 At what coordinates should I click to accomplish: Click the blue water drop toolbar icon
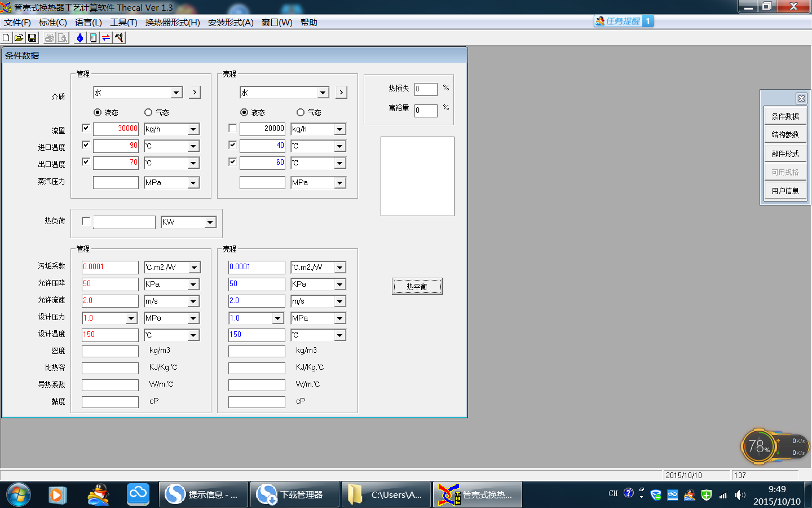tap(80, 38)
